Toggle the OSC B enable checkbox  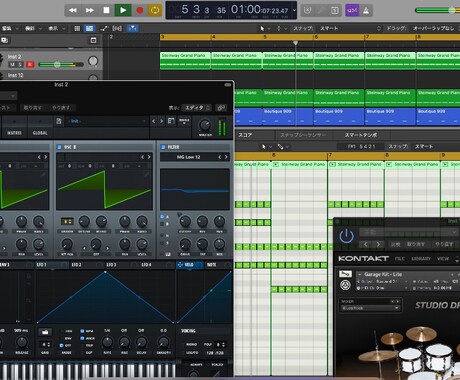[60, 147]
